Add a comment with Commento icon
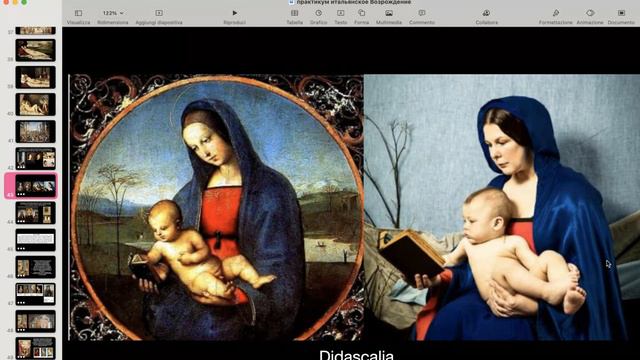The width and height of the screenshot is (640, 360). click(422, 13)
